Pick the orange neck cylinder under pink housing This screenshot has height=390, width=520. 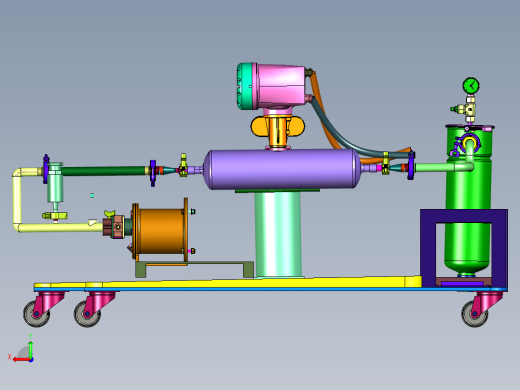coord(278,132)
